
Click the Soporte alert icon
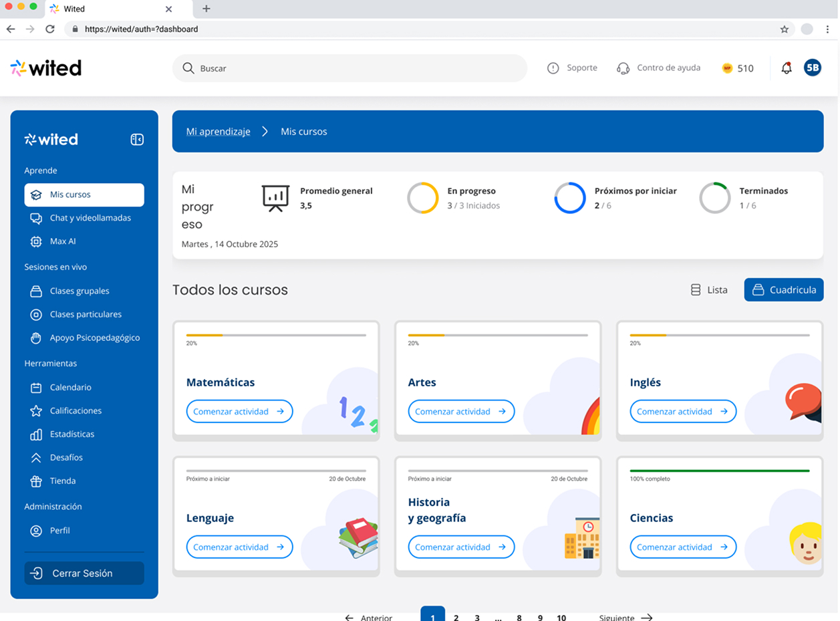click(x=553, y=68)
